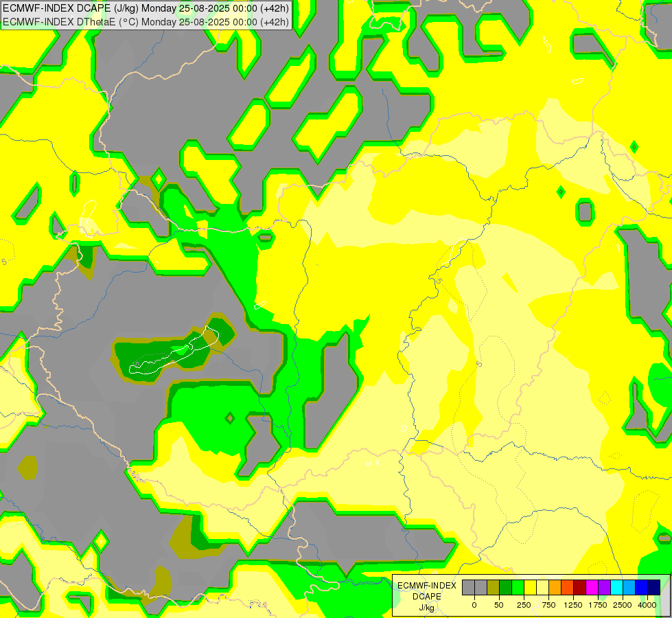
Task: Click the saturated yellow legend swatch
Action: (530, 587)
